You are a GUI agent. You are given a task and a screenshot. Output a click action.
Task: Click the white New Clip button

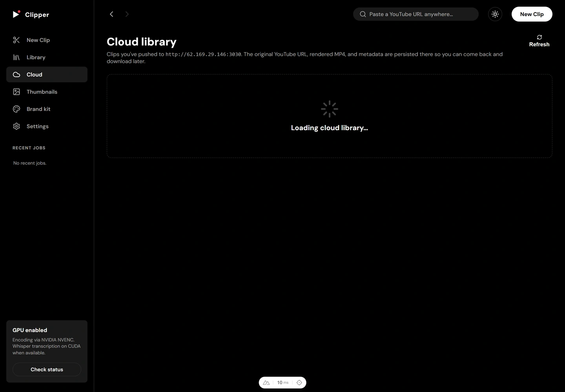pyautogui.click(x=532, y=14)
